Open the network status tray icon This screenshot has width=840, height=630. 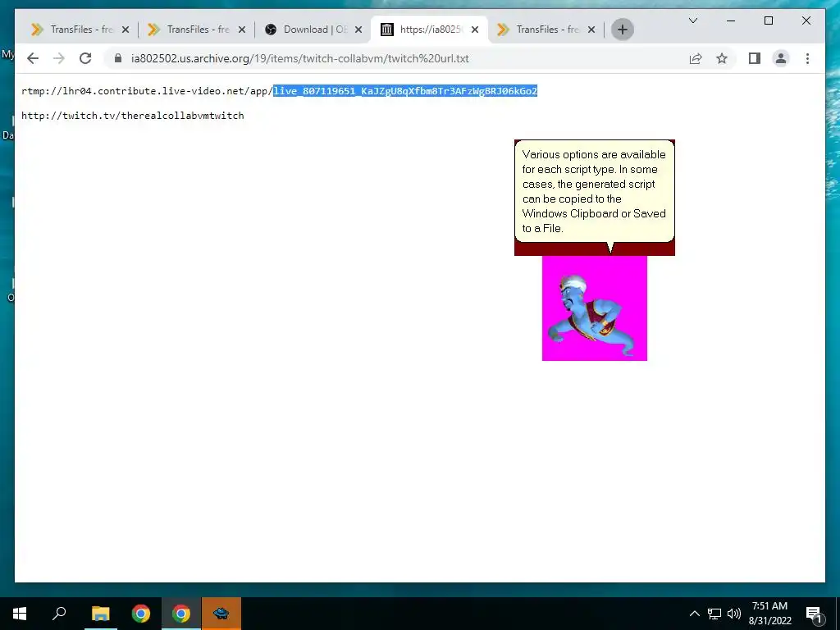[714, 614]
